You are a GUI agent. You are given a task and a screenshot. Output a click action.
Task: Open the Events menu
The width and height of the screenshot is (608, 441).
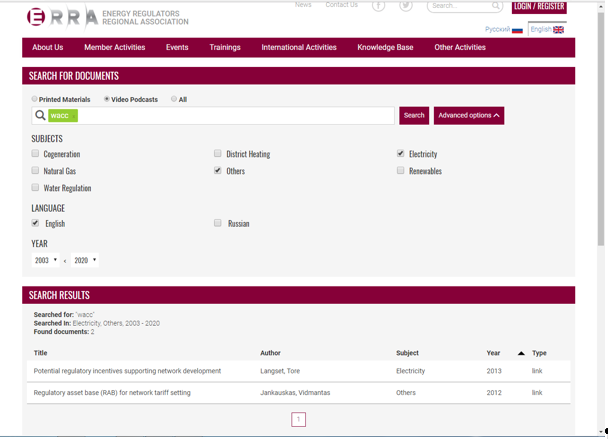pyautogui.click(x=177, y=47)
